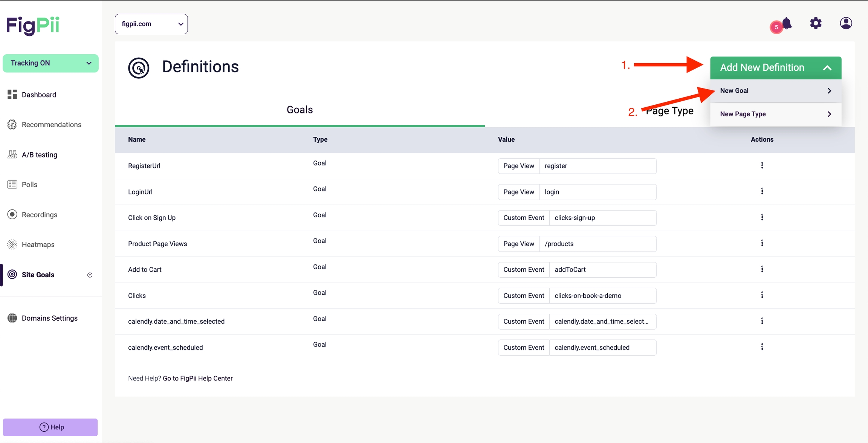The height and width of the screenshot is (443, 868).
Task: Click the purple Help button
Action: pos(50,427)
